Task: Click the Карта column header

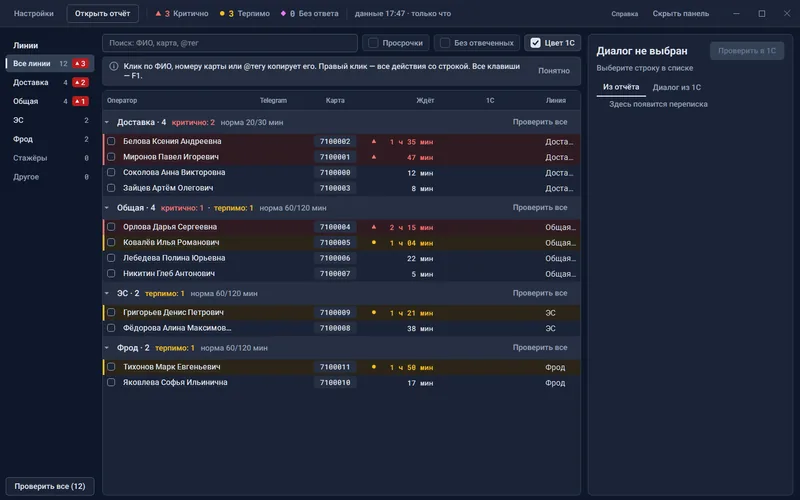Action: [335, 101]
